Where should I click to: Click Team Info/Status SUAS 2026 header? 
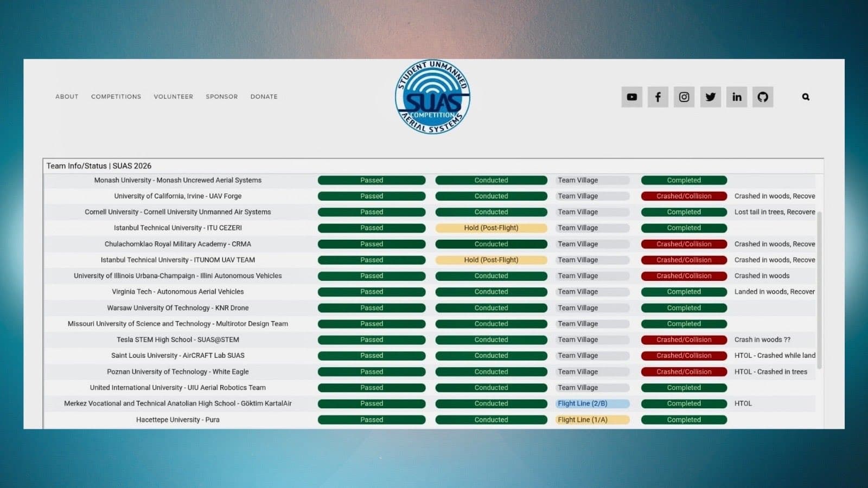(x=99, y=166)
